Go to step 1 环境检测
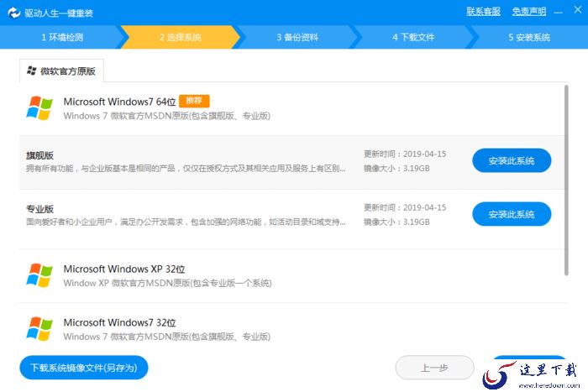Screen dimensions: 588x392 [62, 37]
